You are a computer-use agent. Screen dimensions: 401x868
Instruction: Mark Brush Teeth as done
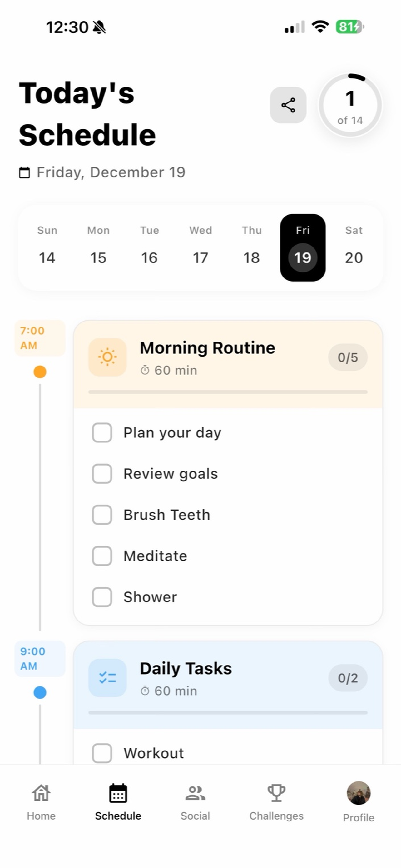pos(102,515)
